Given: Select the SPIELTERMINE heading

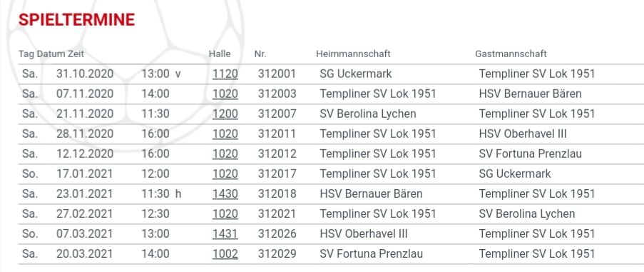Looking at the screenshot, I should click(77, 20).
